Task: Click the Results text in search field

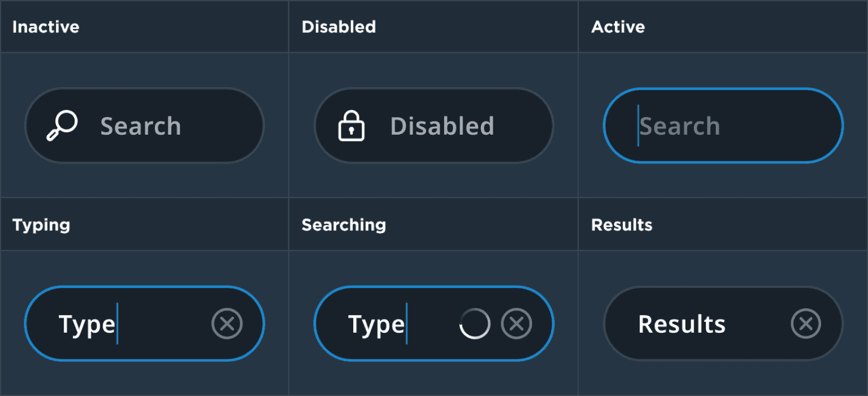Action: [x=682, y=324]
